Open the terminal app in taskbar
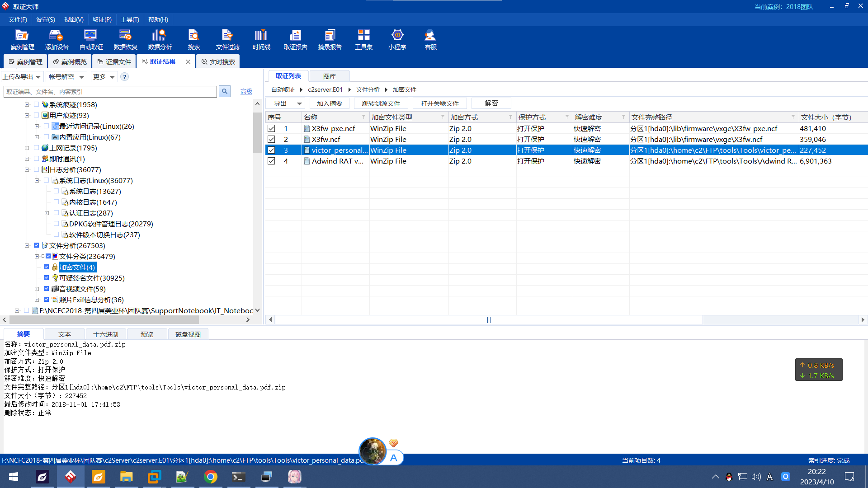This screenshot has width=868, height=488. 238,477
